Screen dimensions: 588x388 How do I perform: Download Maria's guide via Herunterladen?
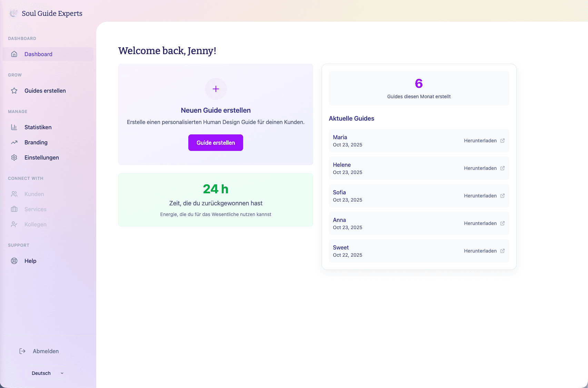[x=480, y=141]
